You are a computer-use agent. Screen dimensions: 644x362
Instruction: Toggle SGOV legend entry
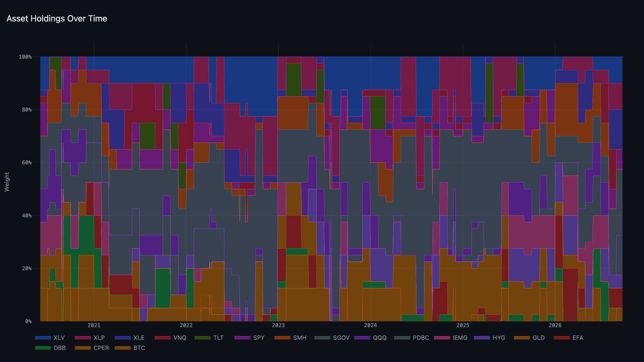coord(332,338)
